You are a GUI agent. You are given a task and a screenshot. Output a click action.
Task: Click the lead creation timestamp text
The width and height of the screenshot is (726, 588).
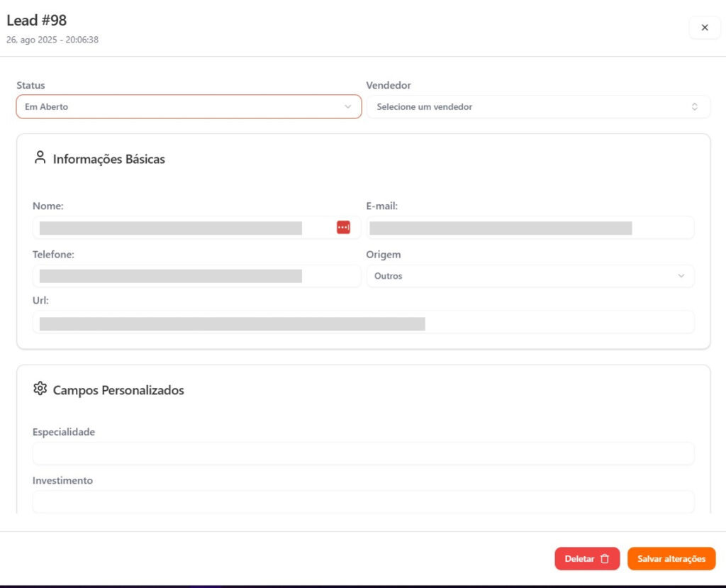[x=52, y=40]
